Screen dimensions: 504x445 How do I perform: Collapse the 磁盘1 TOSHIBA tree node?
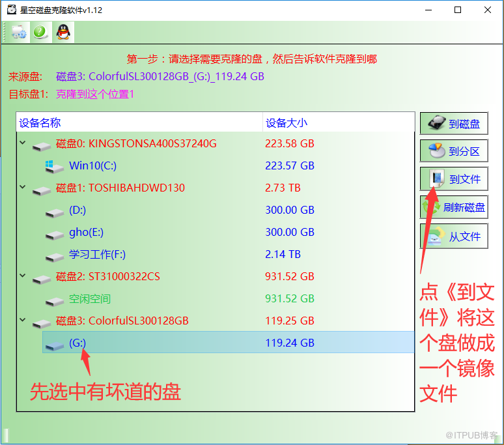[23, 187]
